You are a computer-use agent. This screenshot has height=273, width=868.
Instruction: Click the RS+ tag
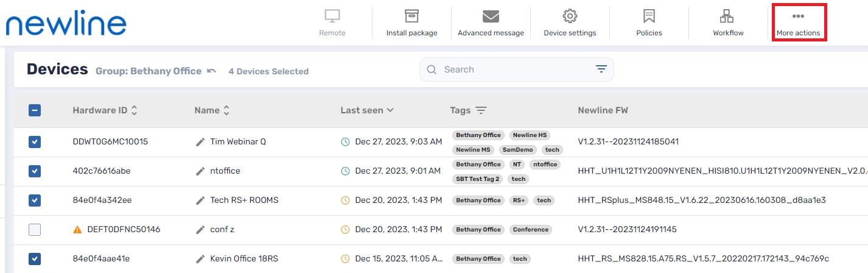point(519,200)
